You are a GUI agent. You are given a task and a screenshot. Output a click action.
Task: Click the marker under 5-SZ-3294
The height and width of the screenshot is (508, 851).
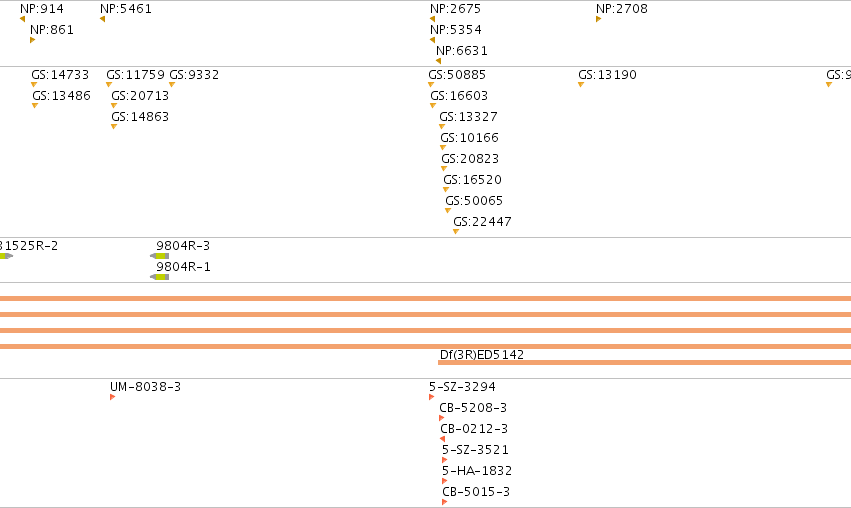click(431, 397)
